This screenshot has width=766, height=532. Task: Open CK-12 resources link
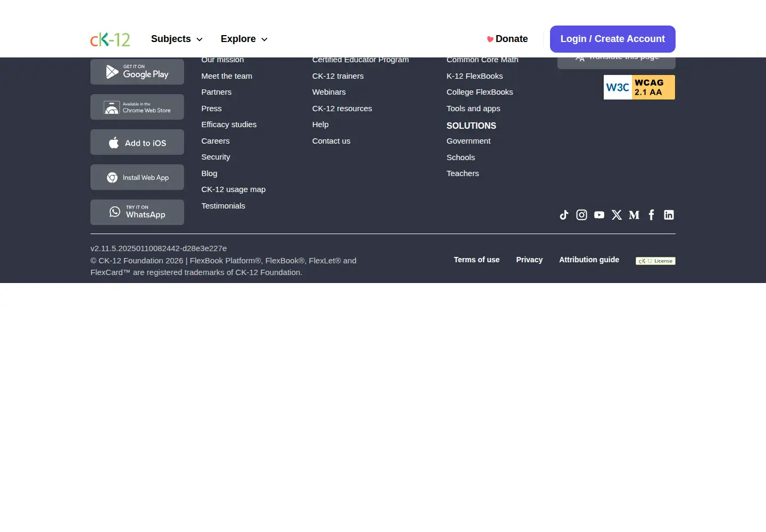click(342, 109)
